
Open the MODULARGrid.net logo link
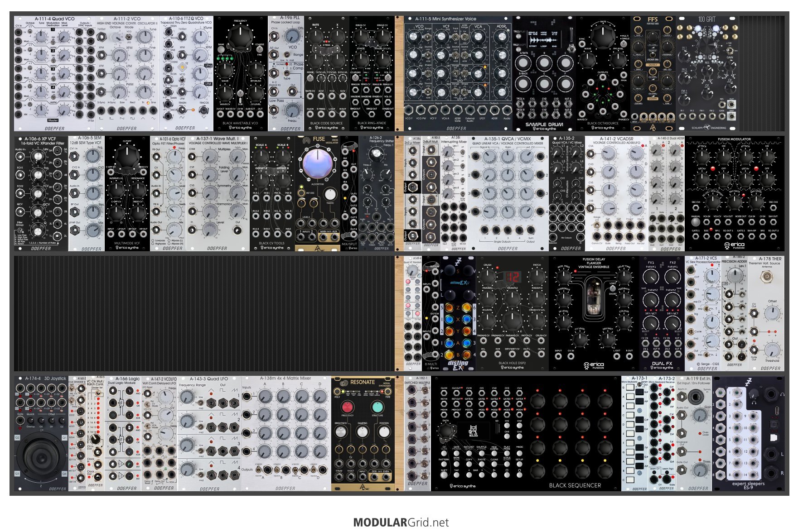pyautogui.click(x=401, y=522)
